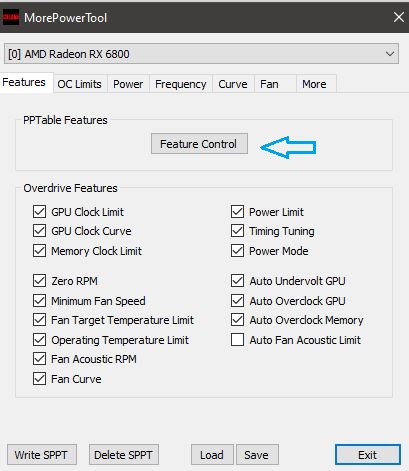Switch to the OC Limits tab
409x471 pixels.
pos(79,84)
